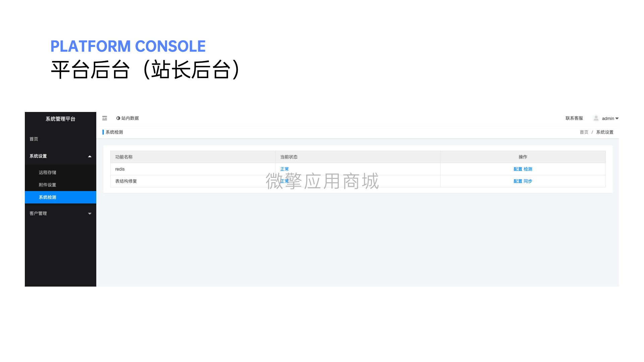Click the 附件设置 attachment settings icon

[x=47, y=184]
